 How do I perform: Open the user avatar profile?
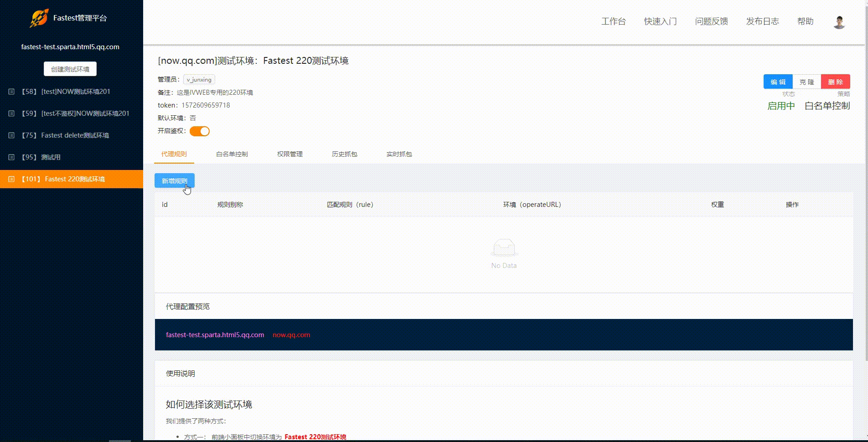839,22
